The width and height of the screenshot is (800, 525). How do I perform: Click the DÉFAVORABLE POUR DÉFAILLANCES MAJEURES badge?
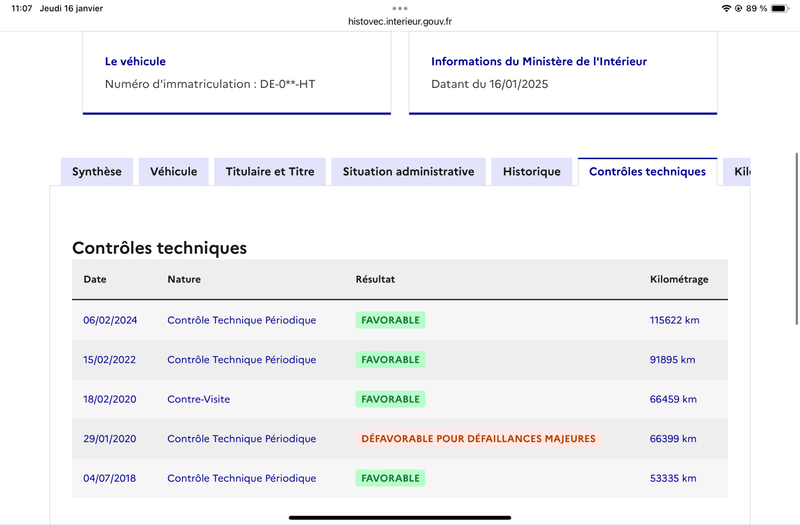click(x=478, y=438)
